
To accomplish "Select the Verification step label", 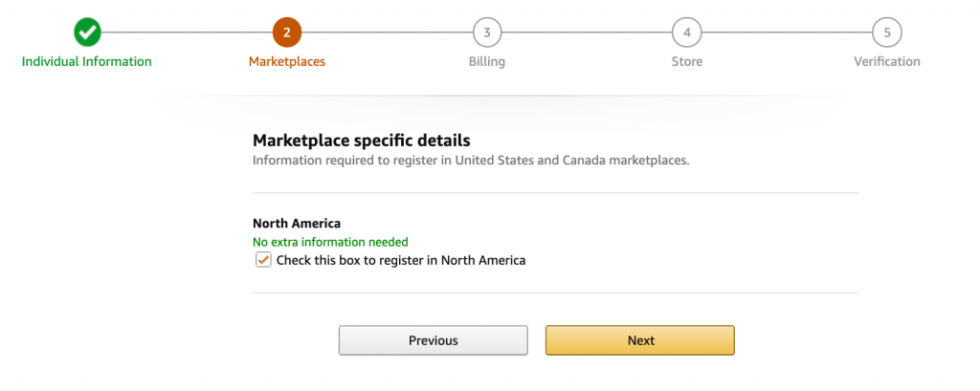I will 886,61.
